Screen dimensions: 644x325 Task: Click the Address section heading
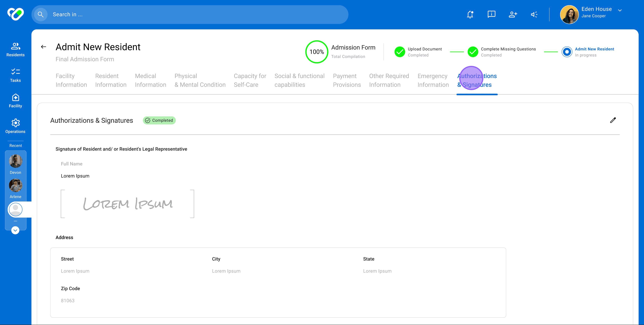coord(64,237)
